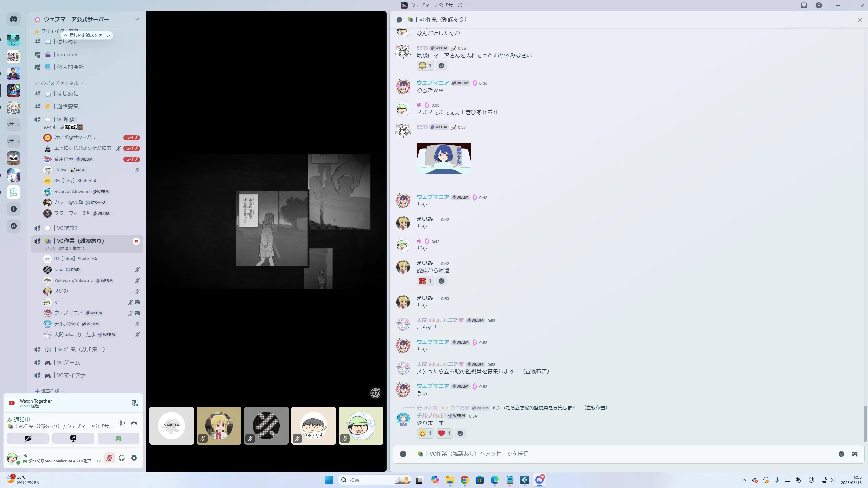Click the Add a Server plus icon

[x=14, y=209]
